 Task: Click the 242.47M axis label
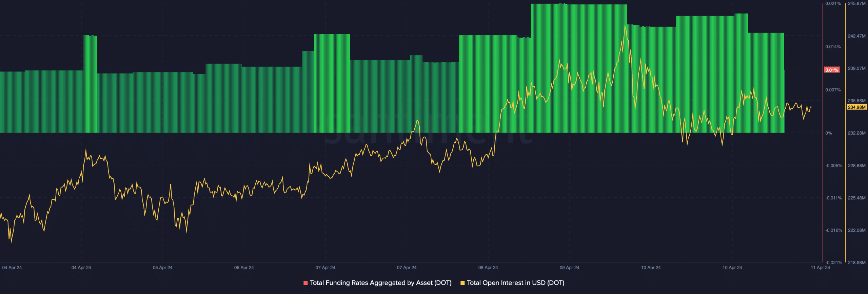pyautogui.click(x=857, y=36)
